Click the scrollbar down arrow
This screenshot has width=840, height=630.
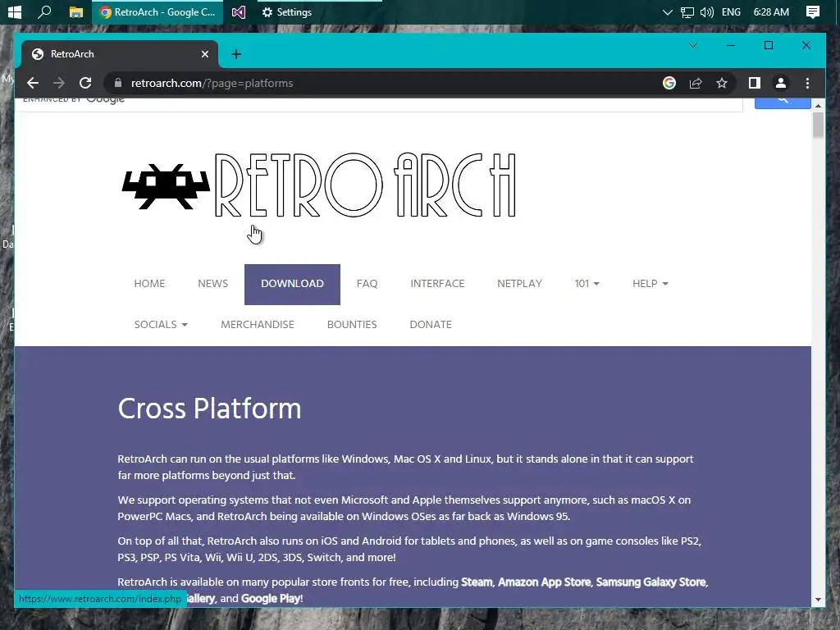click(x=818, y=600)
